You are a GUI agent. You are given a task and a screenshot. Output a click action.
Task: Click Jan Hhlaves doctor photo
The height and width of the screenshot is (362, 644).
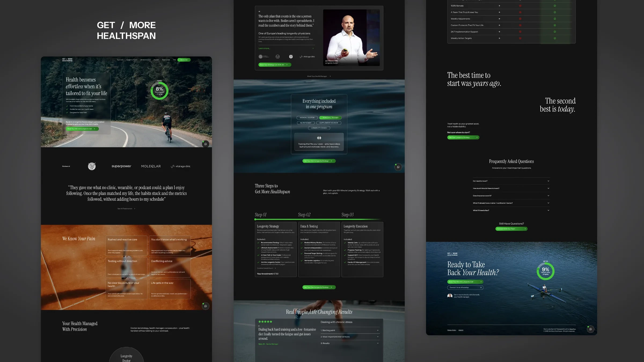pos(352,38)
